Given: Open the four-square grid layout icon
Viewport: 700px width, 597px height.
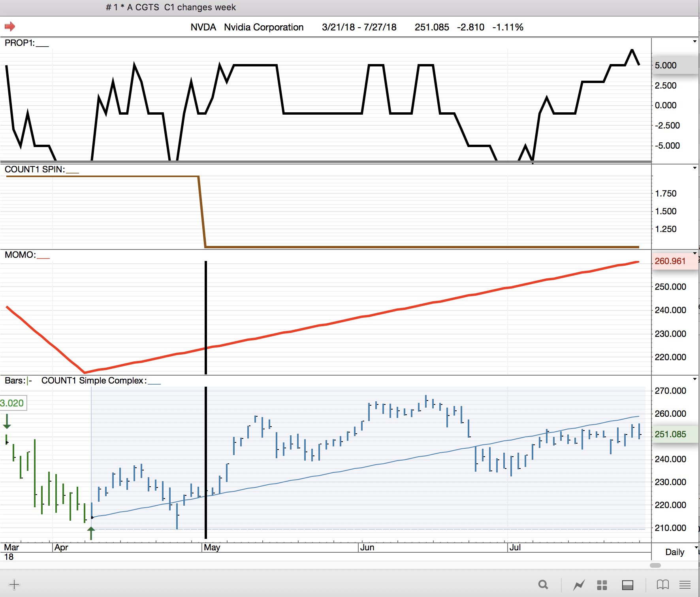Looking at the screenshot, I should pos(602,585).
